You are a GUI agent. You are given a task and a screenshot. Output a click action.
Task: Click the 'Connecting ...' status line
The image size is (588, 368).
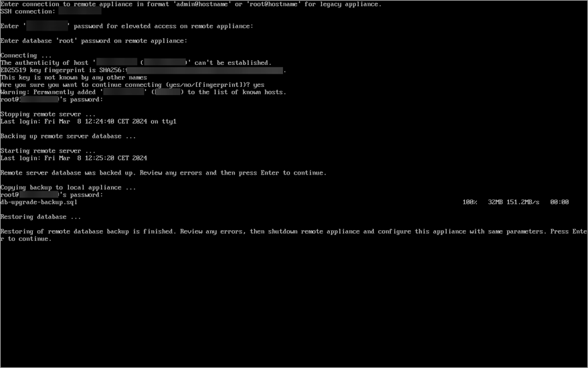pyautogui.click(x=26, y=56)
